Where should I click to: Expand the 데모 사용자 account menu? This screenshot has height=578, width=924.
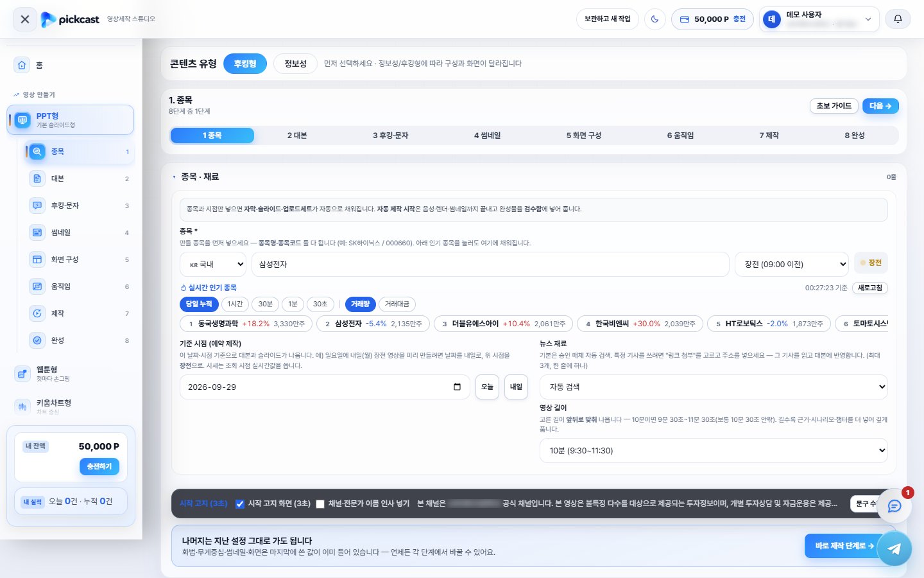(x=818, y=19)
